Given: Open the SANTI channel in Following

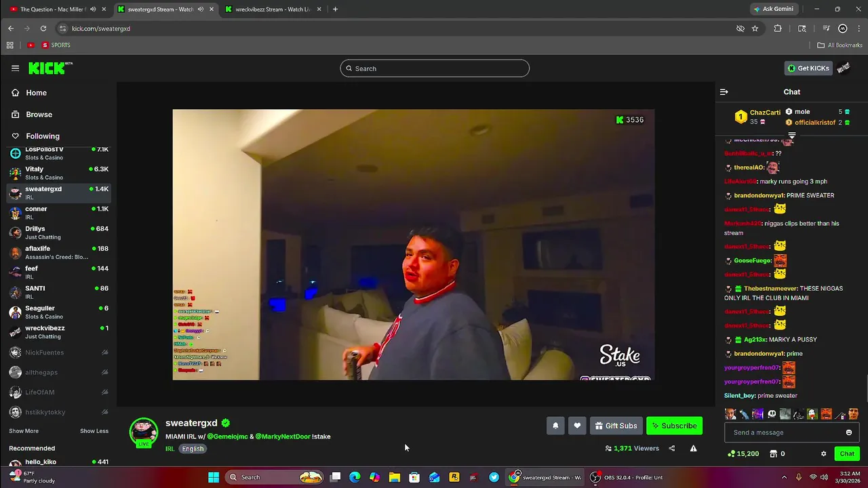Looking at the screenshot, I should (58, 292).
